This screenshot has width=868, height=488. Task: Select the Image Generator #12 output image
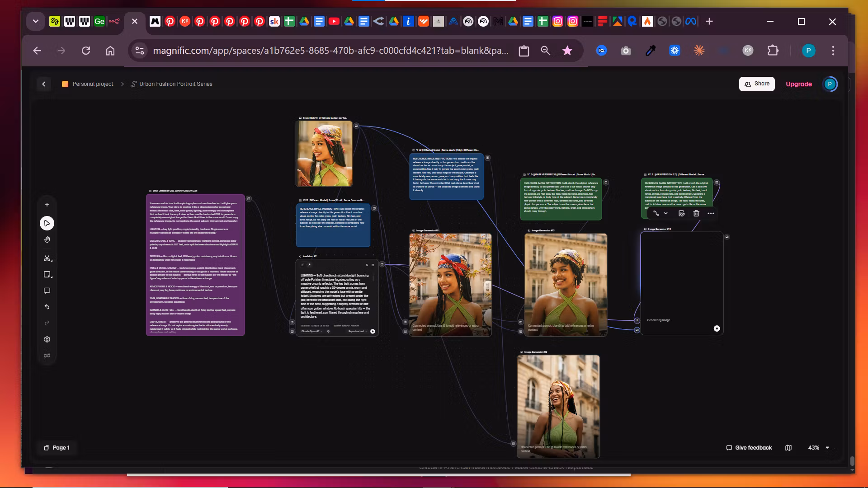[558, 406]
